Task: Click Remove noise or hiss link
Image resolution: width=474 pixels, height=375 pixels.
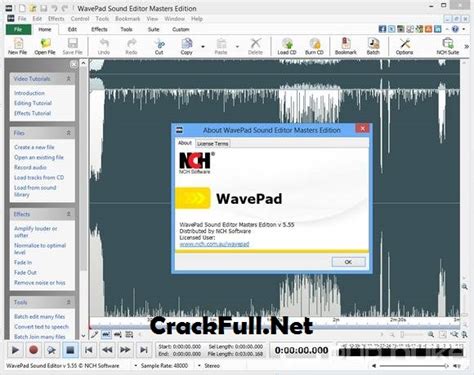Action: (x=40, y=283)
